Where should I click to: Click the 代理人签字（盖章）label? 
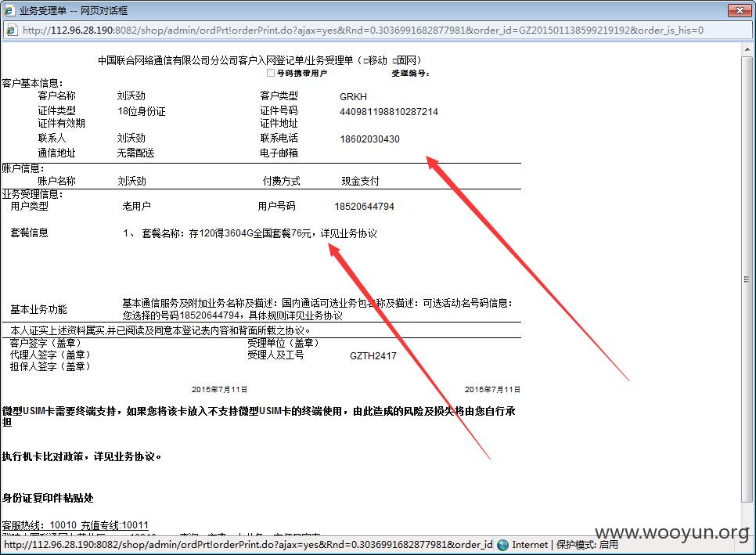50,355
